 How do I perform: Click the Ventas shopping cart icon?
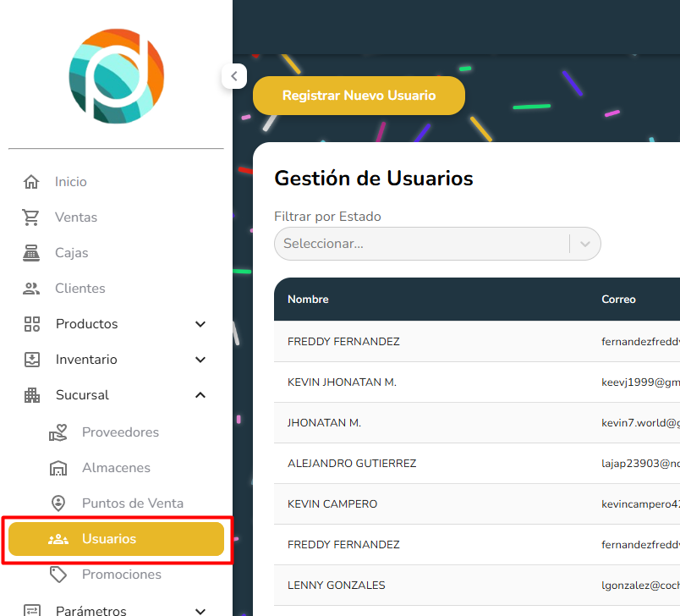(31, 217)
